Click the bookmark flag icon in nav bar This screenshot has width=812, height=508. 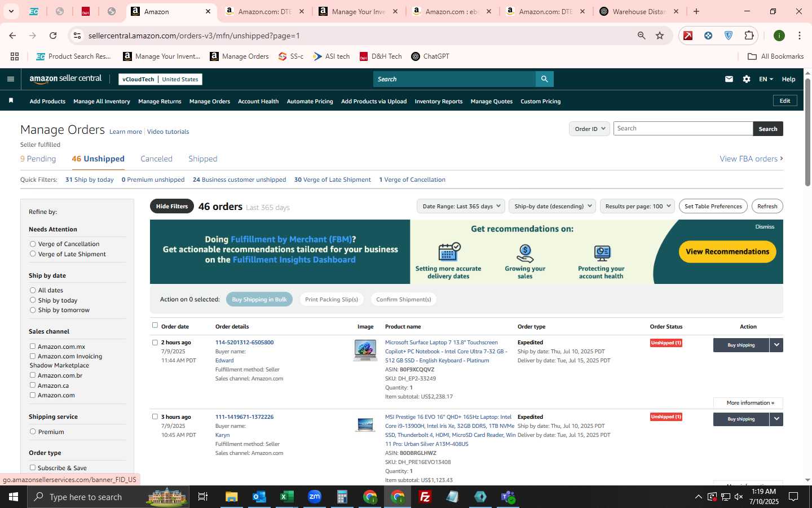[11, 101]
